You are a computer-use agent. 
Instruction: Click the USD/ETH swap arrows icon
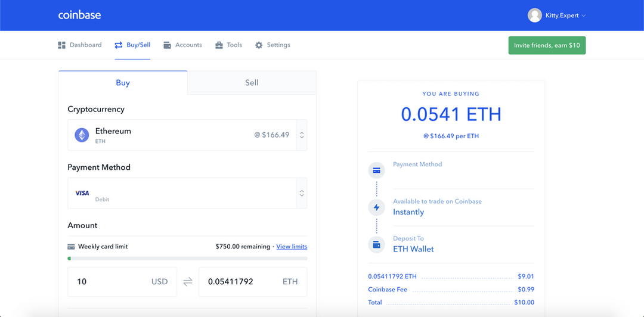click(x=188, y=282)
